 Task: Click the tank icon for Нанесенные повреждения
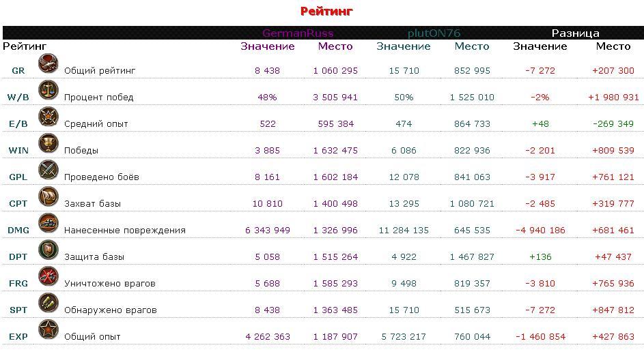[48, 224]
